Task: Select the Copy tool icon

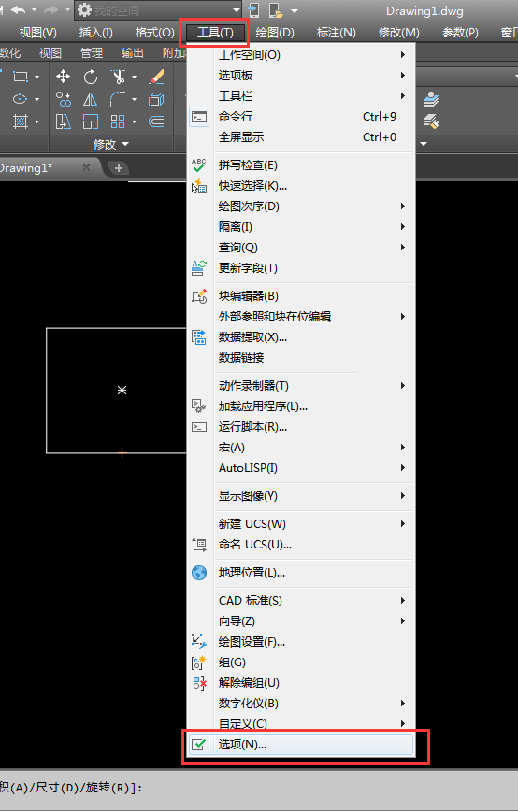Action: click(x=64, y=99)
